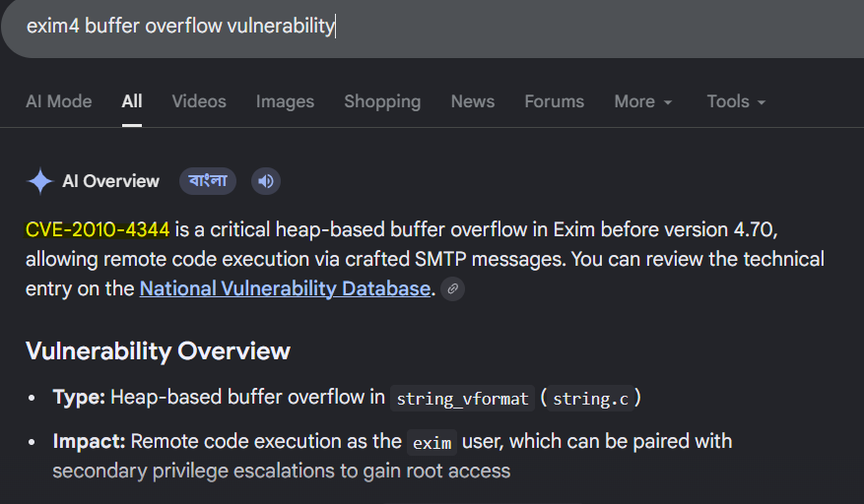The image size is (864, 504).
Task: Expand the More dropdown
Action: [643, 102]
